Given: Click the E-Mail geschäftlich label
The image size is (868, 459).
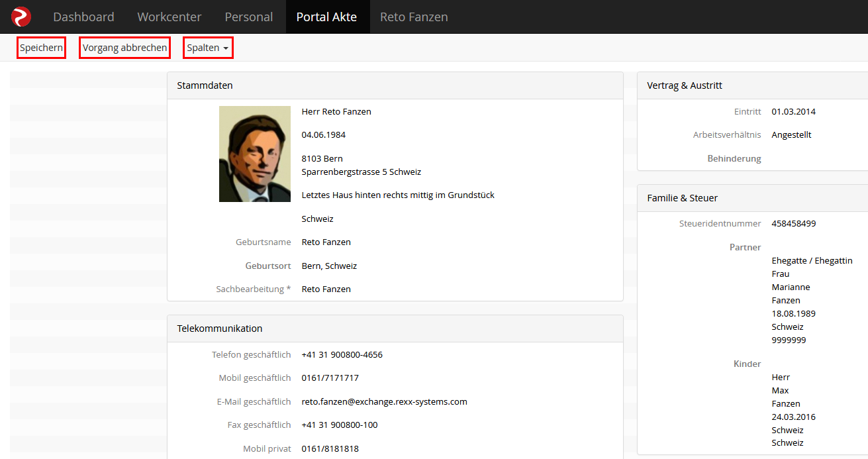Looking at the screenshot, I should 254,401.
